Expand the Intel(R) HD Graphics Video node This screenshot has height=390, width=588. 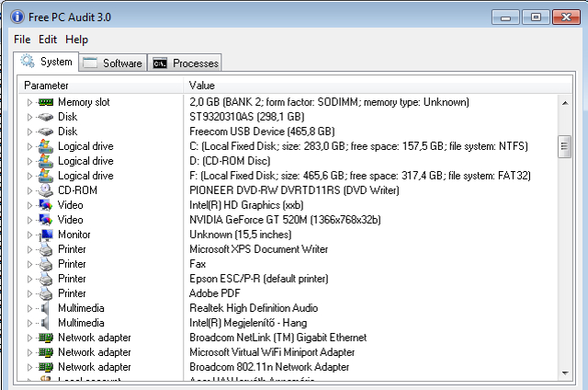[29, 205]
